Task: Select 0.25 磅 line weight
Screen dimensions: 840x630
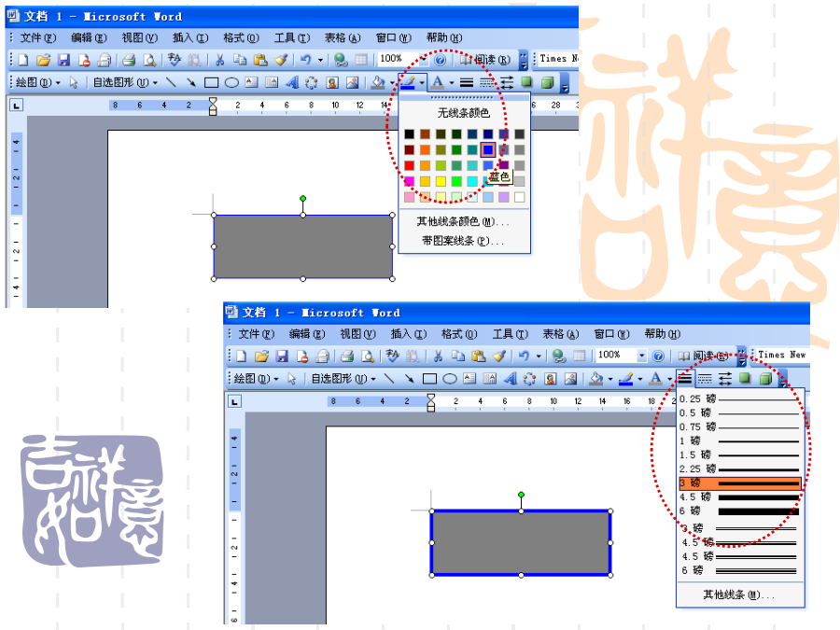Action: pos(740,399)
